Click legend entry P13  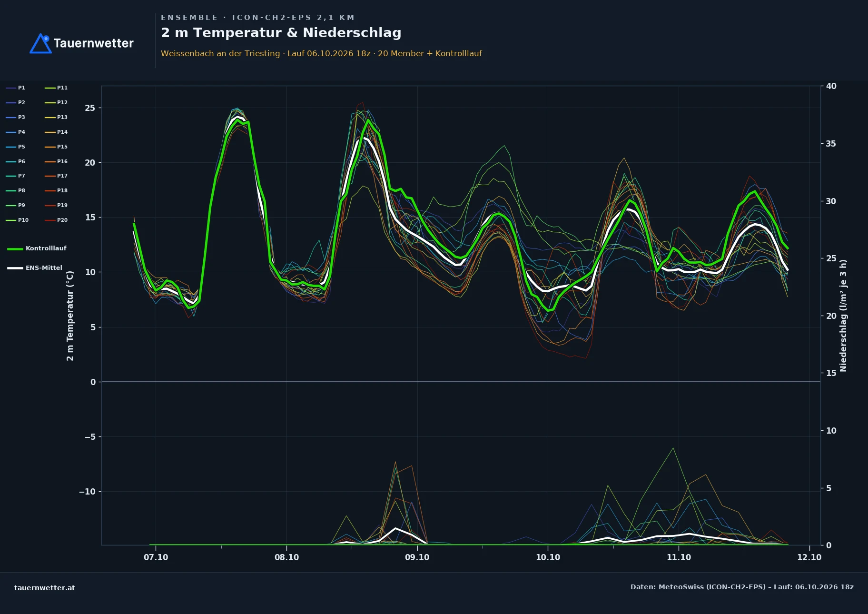56,118
